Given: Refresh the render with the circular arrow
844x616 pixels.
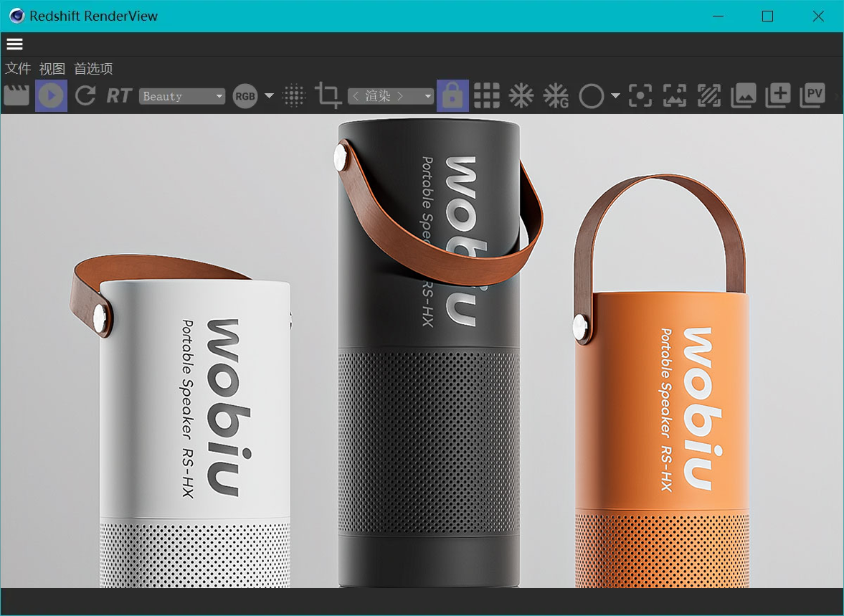Looking at the screenshot, I should click(x=85, y=96).
